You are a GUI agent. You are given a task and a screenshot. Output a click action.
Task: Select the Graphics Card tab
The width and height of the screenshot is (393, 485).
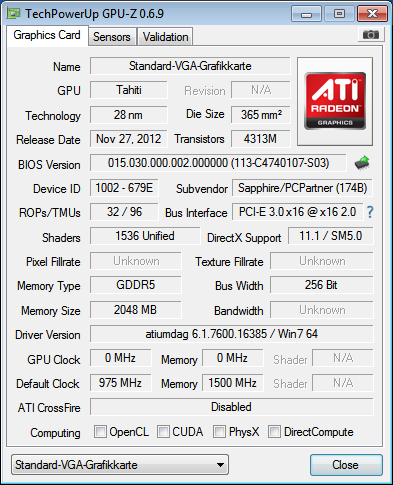(x=47, y=35)
